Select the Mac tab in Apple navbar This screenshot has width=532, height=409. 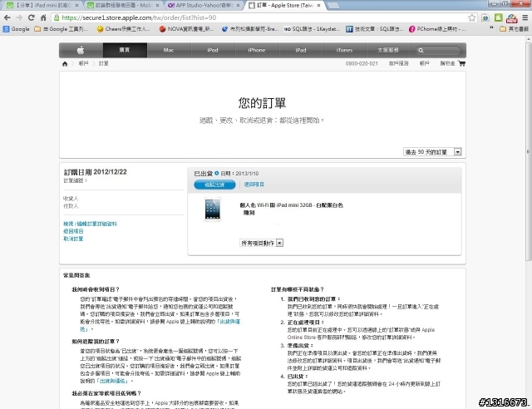[169, 50]
